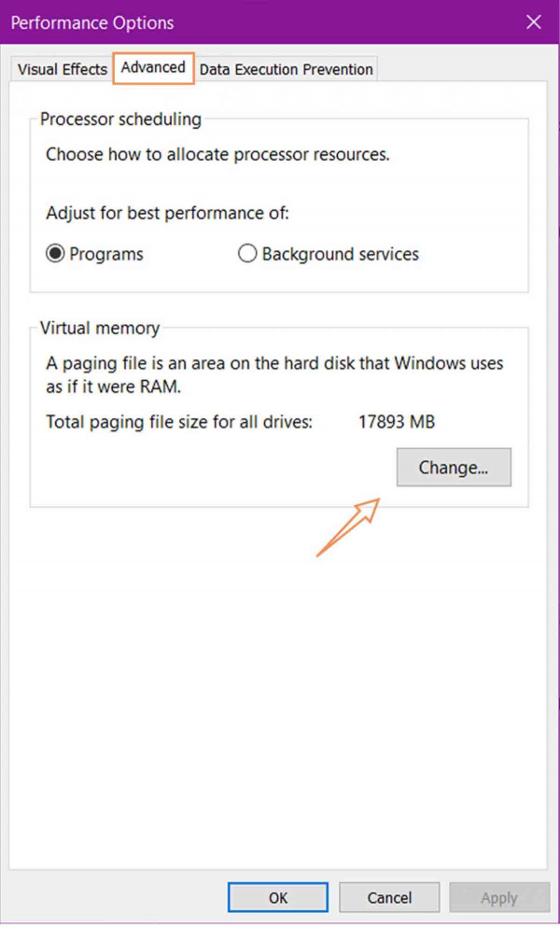Viewport: 560px width, 927px height.
Task: Click the Change... virtual memory button
Action: tap(454, 468)
